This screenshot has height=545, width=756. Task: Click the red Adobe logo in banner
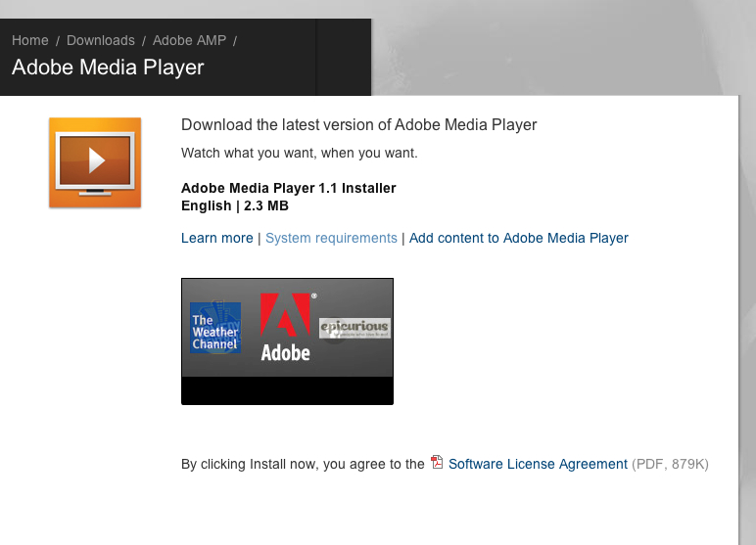click(x=285, y=327)
